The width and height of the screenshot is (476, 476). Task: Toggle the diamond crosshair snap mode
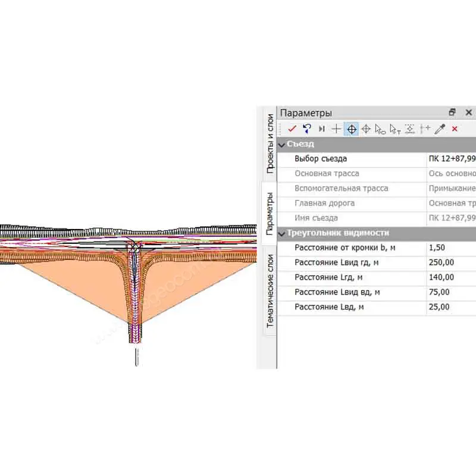click(x=366, y=129)
